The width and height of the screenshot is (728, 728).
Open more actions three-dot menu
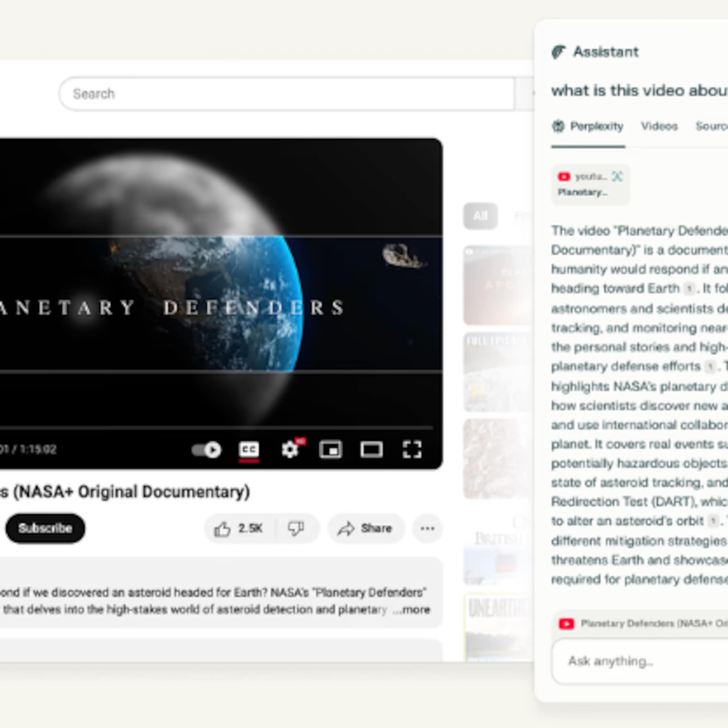[x=427, y=528]
